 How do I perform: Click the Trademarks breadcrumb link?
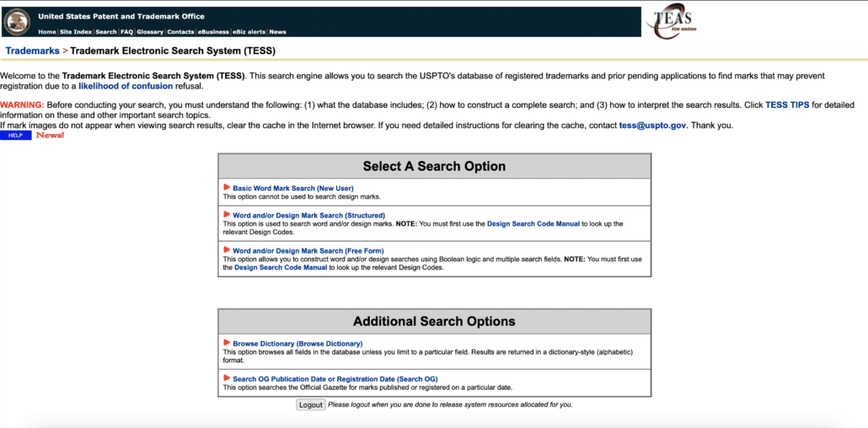pyautogui.click(x=33, y=51)
